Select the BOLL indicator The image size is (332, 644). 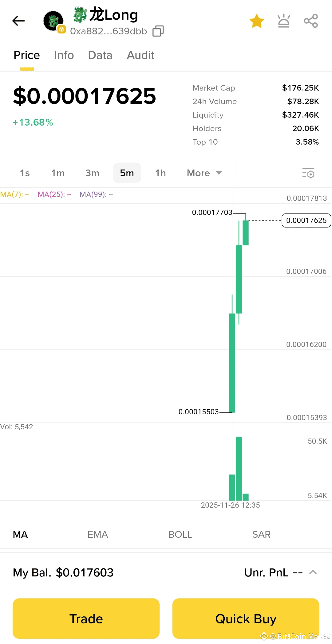pyautogui.click(x=180, y=534)
